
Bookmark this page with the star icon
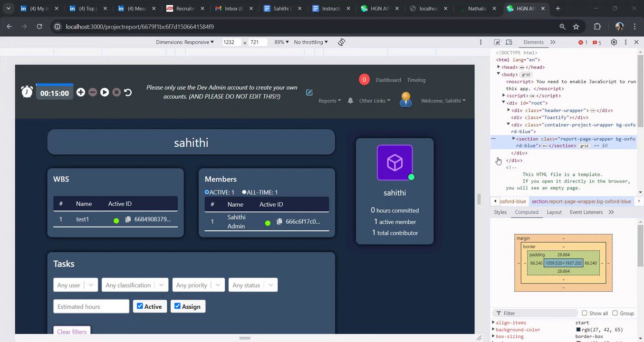(x=576, y=27)
